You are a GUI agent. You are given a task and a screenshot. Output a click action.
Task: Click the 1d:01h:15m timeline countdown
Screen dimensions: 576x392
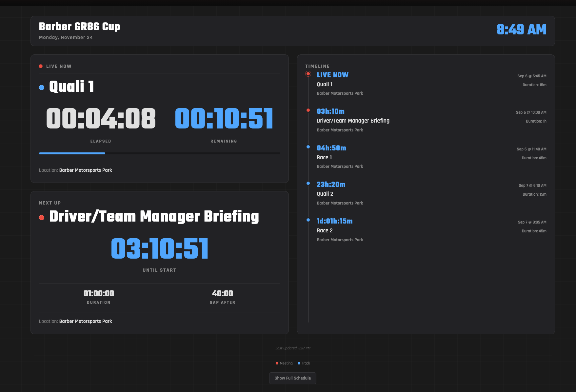pos(335,221)
